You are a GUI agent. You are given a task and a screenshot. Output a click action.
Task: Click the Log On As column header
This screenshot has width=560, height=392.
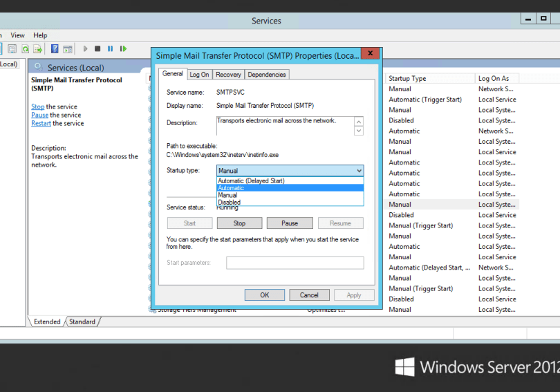pyautogui.click(x=497, y=78)
